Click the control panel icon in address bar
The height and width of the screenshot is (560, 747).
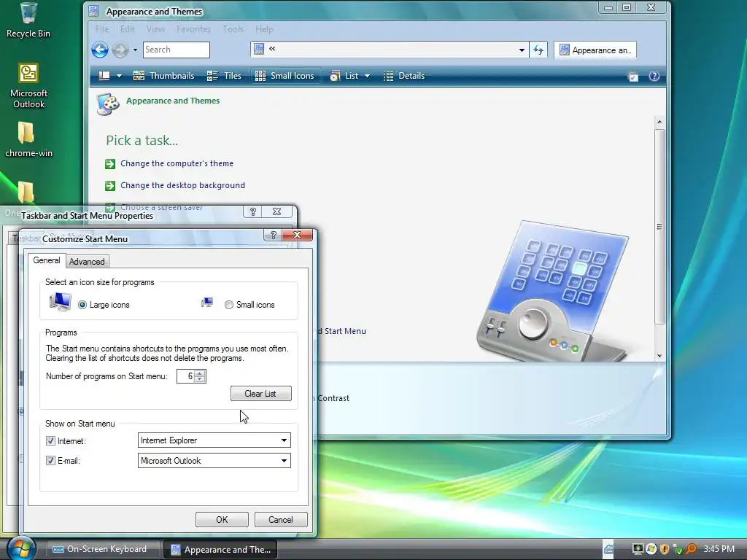[x=259, y=49]
